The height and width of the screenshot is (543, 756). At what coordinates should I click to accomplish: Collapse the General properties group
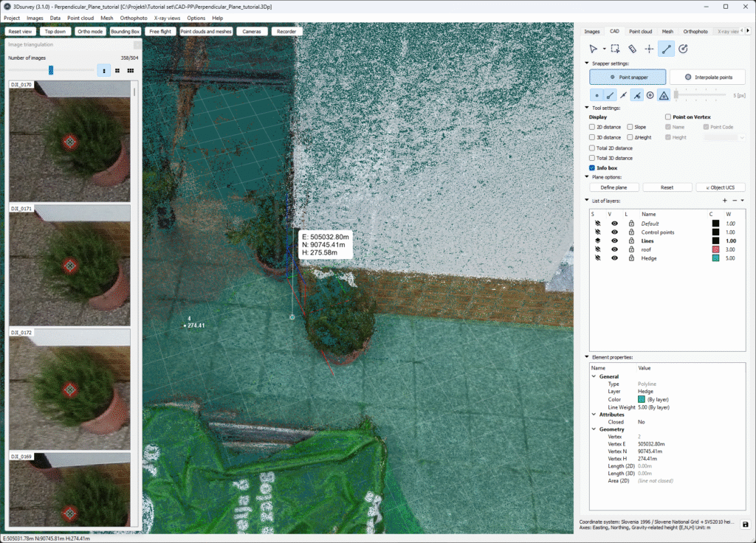(x=594, y=376)
